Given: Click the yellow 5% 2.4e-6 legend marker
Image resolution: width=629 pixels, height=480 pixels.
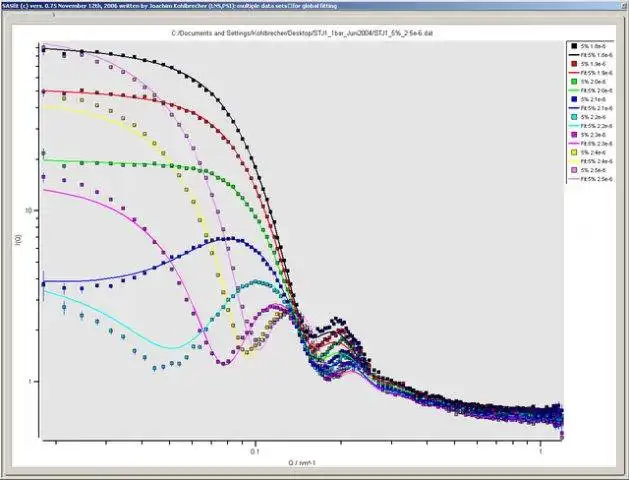Looking at the screenshot, I should pos(574,152).
